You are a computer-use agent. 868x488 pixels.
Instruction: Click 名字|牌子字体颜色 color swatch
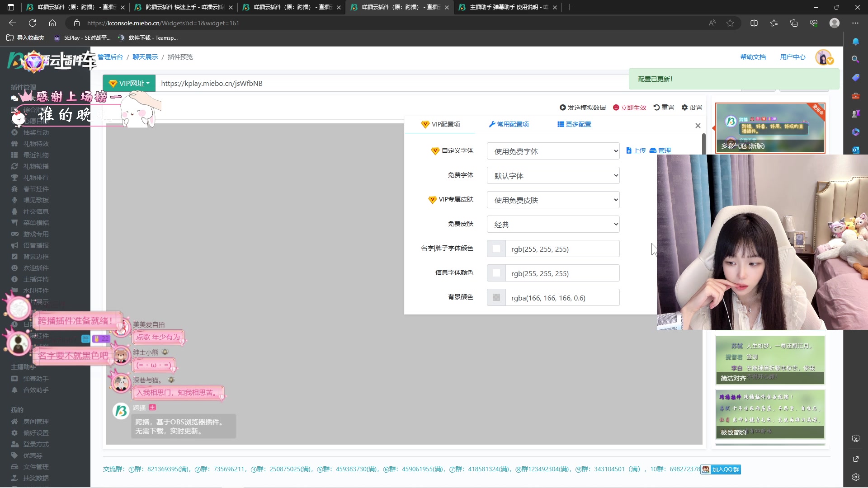pos(496,249)
